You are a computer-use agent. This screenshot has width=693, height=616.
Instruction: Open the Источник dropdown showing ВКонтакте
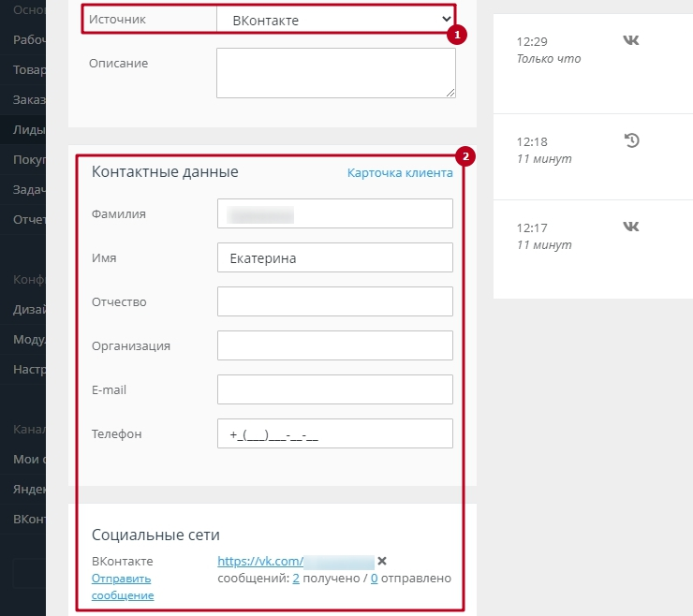coord(335,20)
